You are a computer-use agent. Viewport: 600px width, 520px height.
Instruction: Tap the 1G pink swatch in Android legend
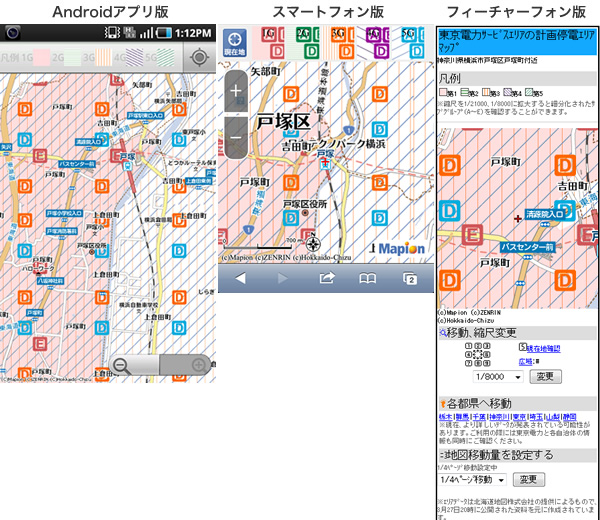[41, 58]
